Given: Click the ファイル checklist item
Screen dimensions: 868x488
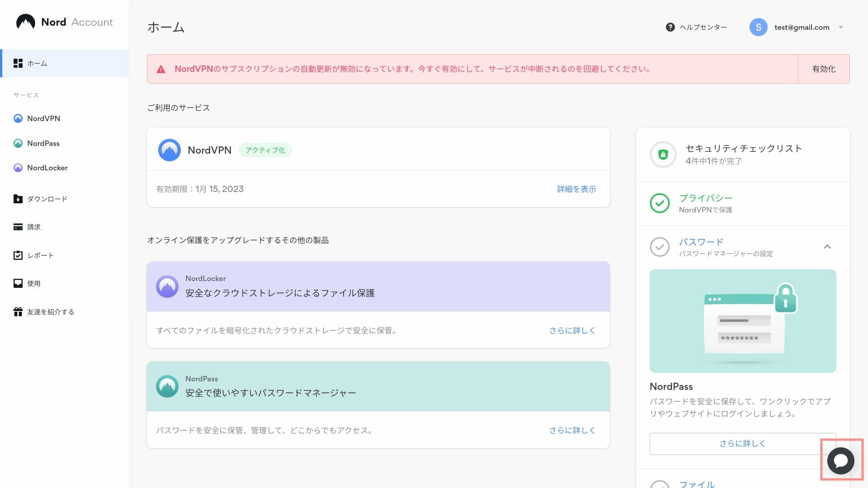Looking at the screenshot, I should [697, 484].
